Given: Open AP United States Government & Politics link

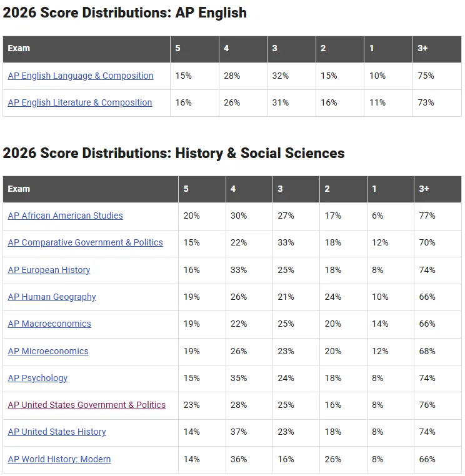Looking at the screenshot, I should (x=87, y=405).
